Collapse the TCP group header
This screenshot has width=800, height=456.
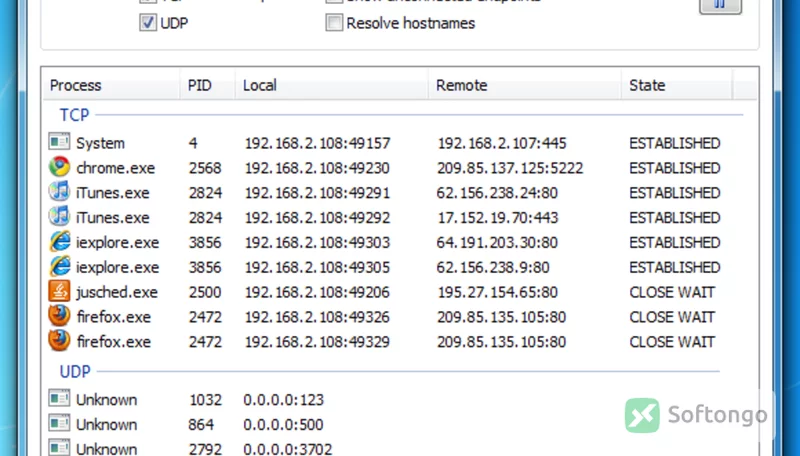point(74,115)
